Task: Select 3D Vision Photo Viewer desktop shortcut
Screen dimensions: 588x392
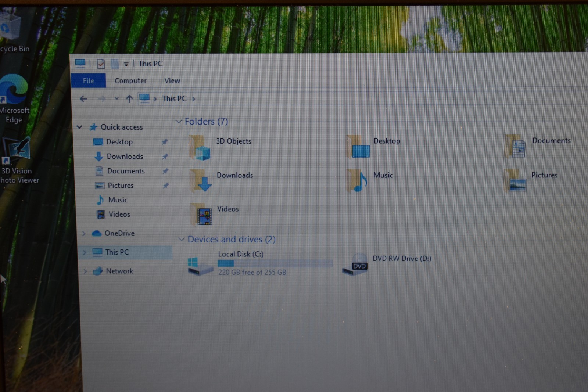Action: point(18,161)
